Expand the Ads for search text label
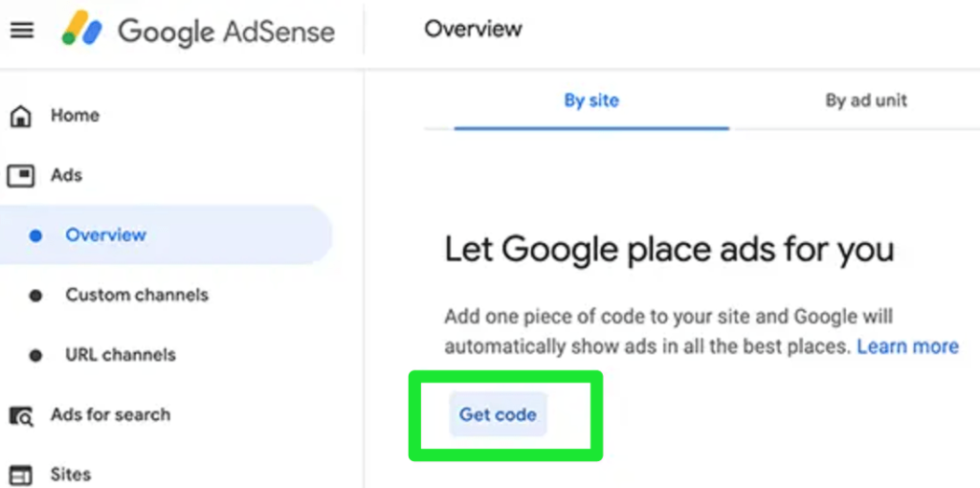The image size is (980, 488). [x=111, y=414]
